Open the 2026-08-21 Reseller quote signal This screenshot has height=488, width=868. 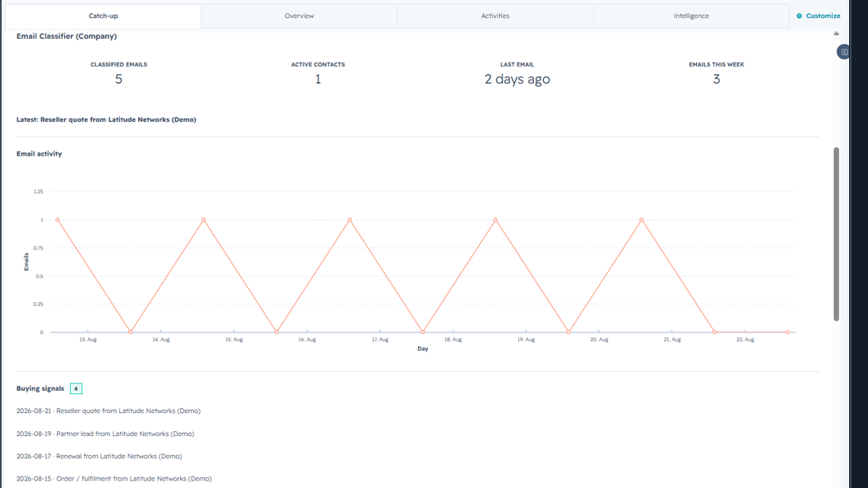109,411
